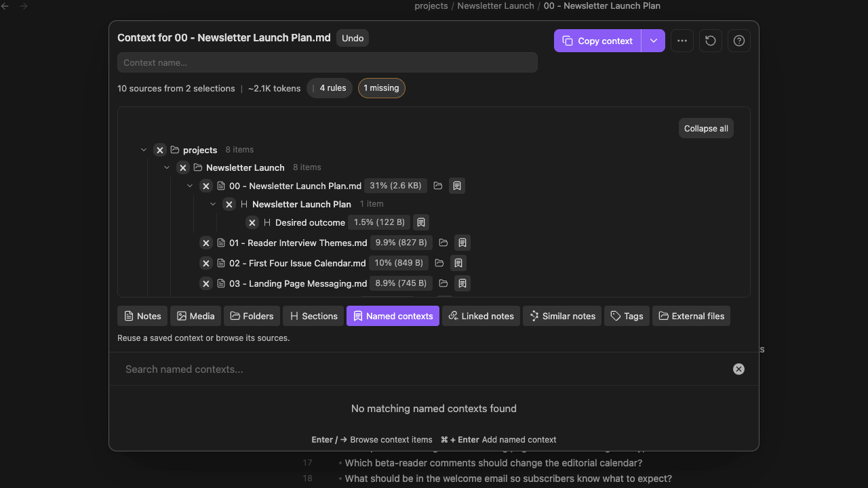Reveal folder for 02 - First Four Issue Calendar.md
This screenshot has width=868, height=488.
pos(439,263)
